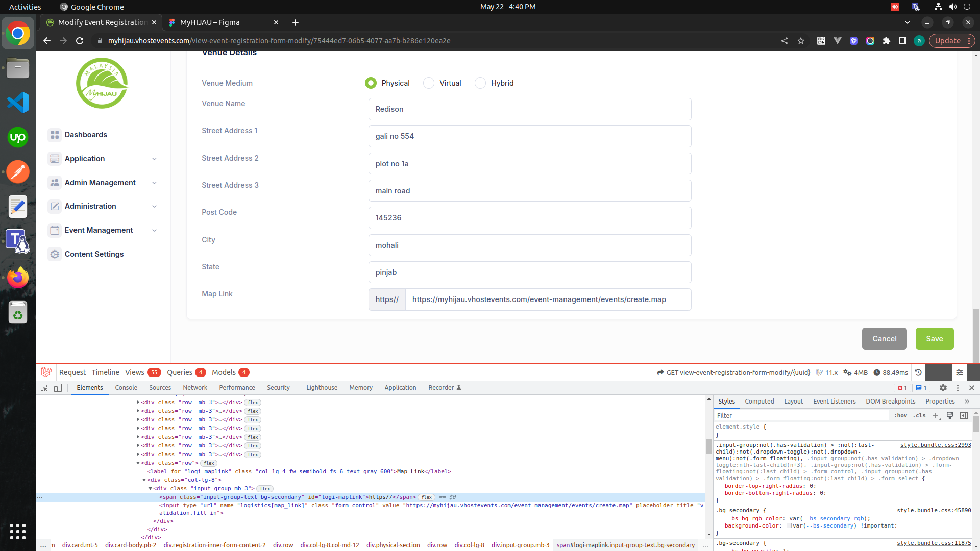Open Visual Studio Code from the dock
Screen dimensions: 980x551
(18, 103)
